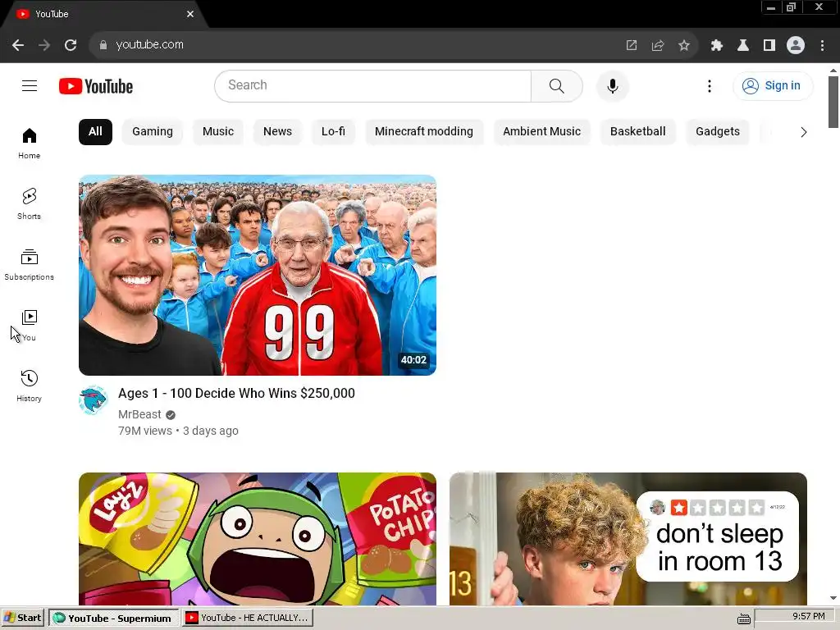
Task: Open the You section in sidebar
Action: coord(29,326)
